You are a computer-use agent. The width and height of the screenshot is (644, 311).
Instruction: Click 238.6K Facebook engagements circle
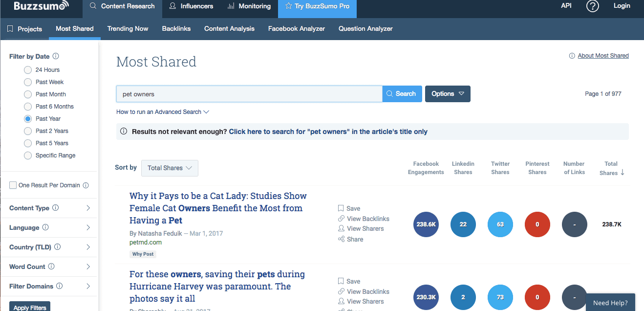click(426, 224)
